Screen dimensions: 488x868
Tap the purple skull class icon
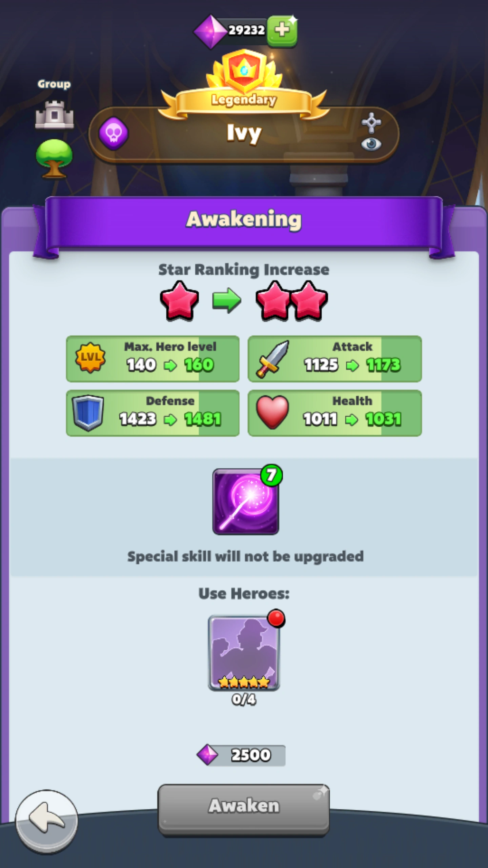[x=114, y=133]
